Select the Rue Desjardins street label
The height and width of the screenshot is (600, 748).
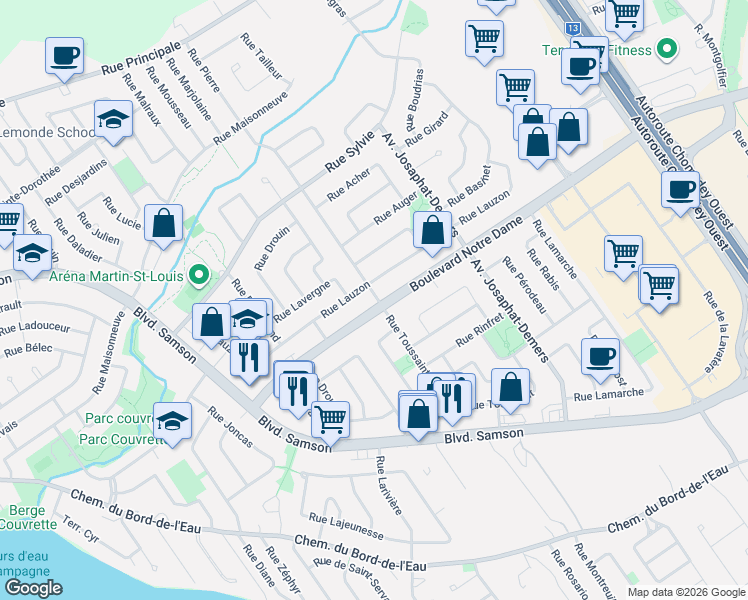tap(76, 183)
